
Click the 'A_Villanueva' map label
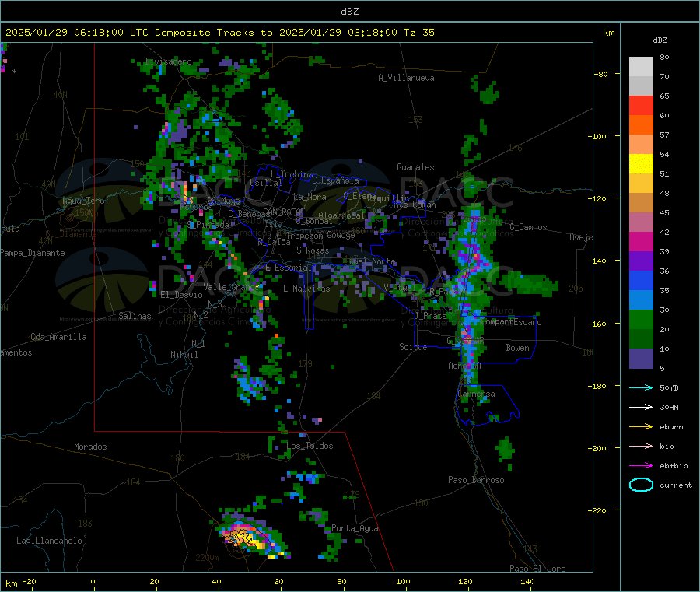[x=406, y=78]
